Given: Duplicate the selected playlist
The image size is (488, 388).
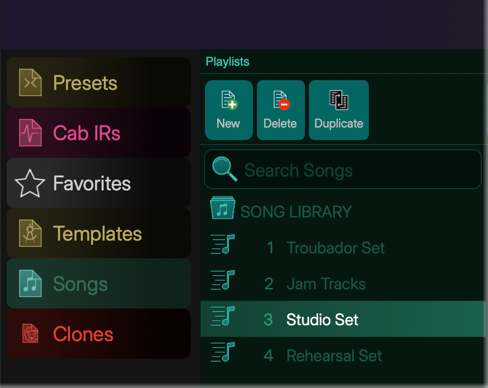Looking at the screenshot, I should click(339, 110).
